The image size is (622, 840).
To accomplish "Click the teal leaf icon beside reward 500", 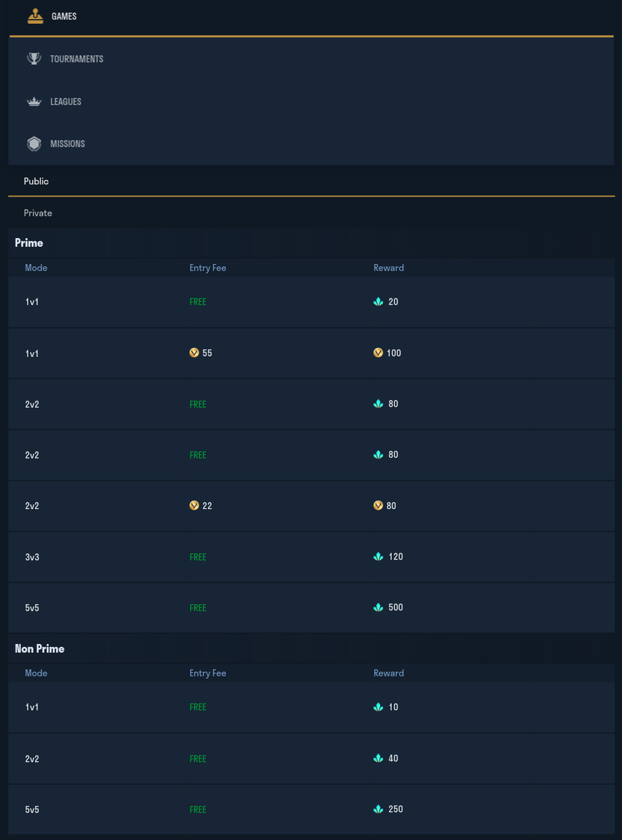I will (379, 608).
